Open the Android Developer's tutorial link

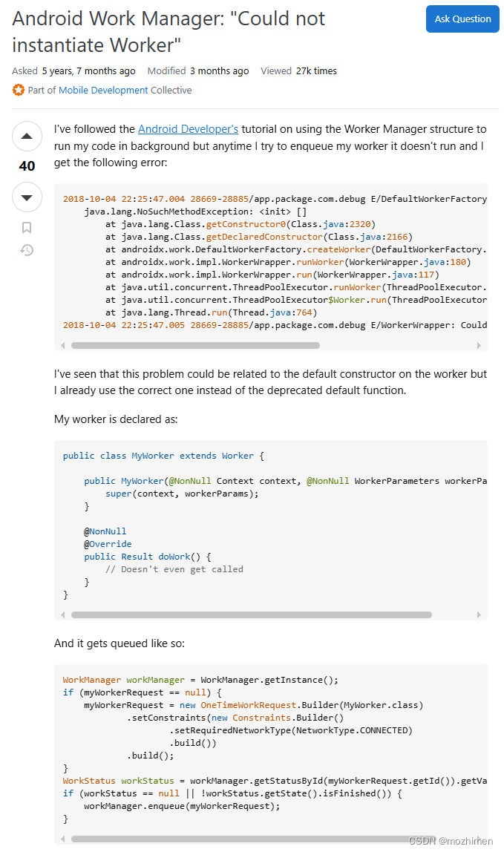pyautogui.click(x=188, y=128)
